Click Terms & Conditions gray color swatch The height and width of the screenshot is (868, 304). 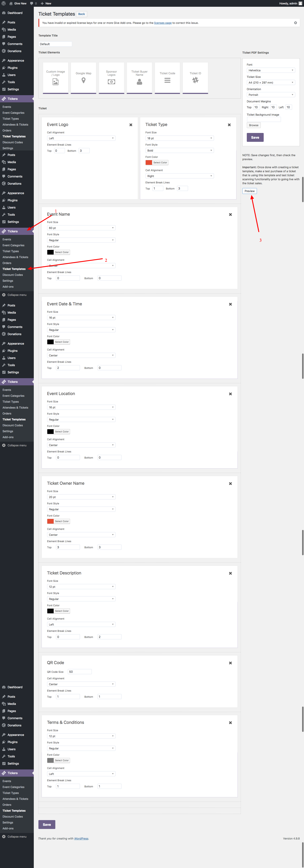pos(50,760)
